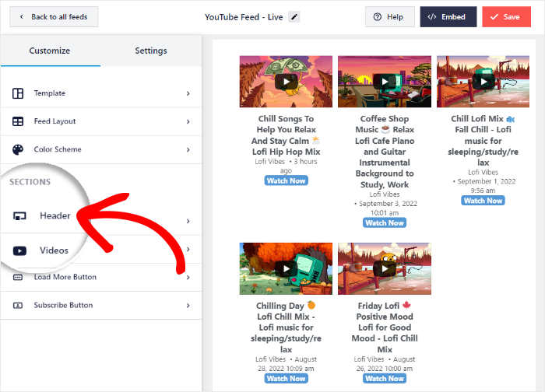Click the Header section icon
This screenshot has height=392, width=545.
click(x=19, y=216)
